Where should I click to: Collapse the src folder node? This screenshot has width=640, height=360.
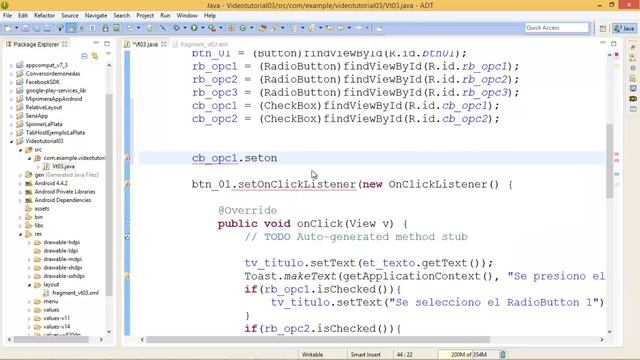(20, 150)
